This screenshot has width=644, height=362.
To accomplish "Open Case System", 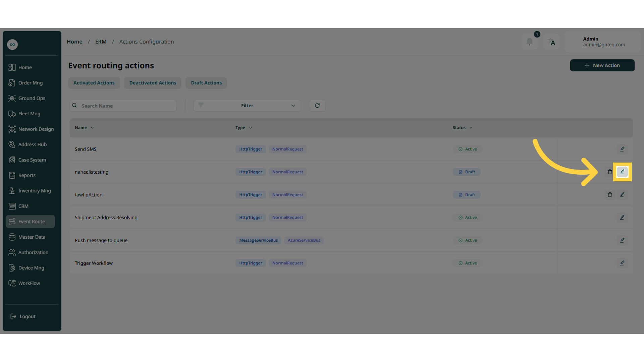I will [x=30, y=160].
